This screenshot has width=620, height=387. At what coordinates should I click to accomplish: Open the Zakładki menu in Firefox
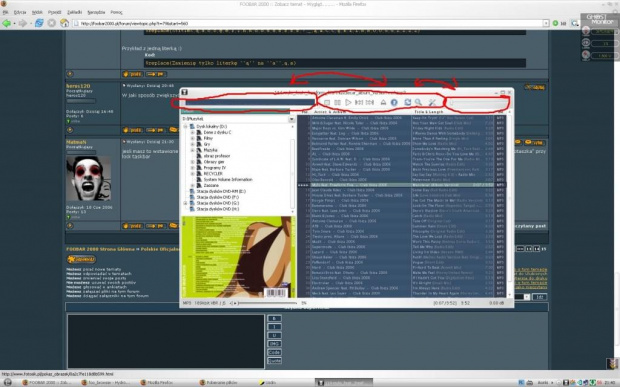[74, 12]
